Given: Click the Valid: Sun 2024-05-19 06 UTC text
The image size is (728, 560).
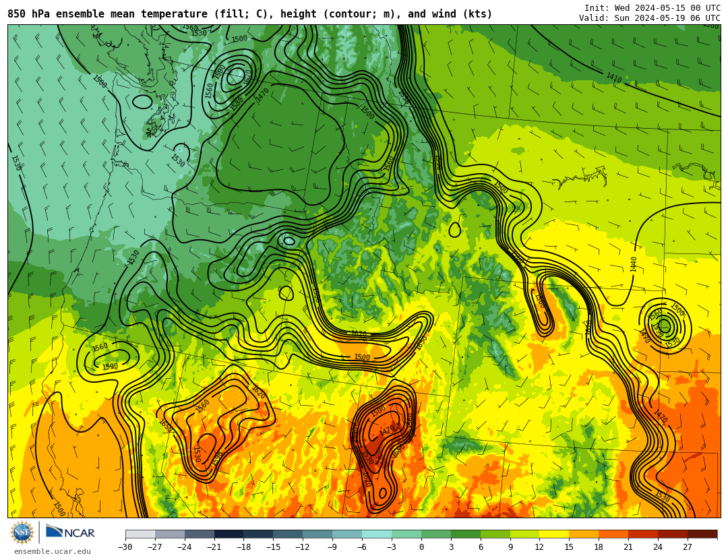Looking at the screenshot, I should (650, 18).
